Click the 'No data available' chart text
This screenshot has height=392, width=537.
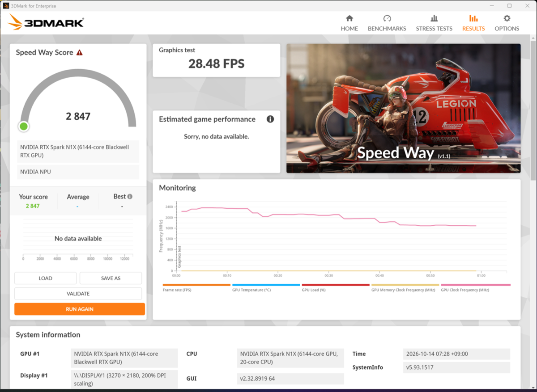78,239
